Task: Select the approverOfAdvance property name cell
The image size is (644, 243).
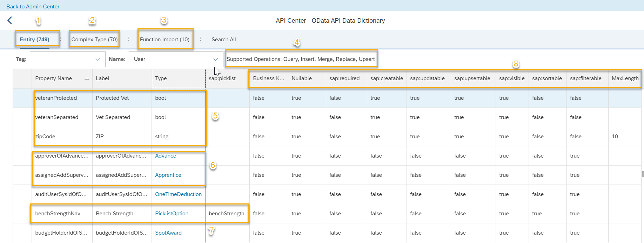Action: point(62,156)
